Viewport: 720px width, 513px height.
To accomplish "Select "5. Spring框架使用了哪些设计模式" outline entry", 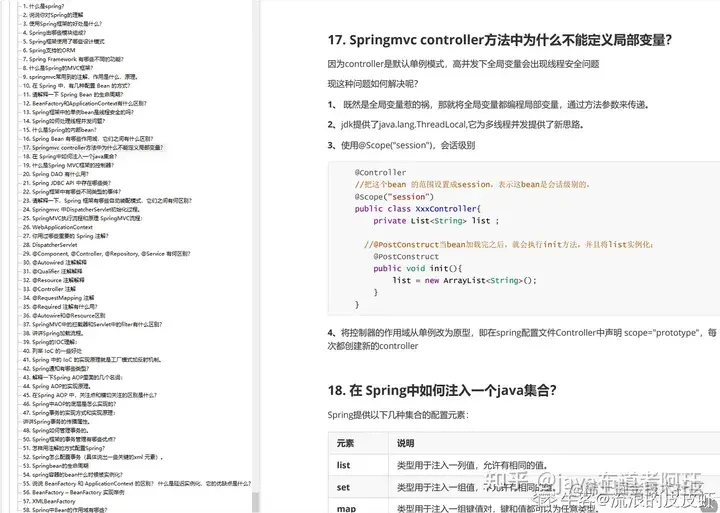I will [63, 41].
